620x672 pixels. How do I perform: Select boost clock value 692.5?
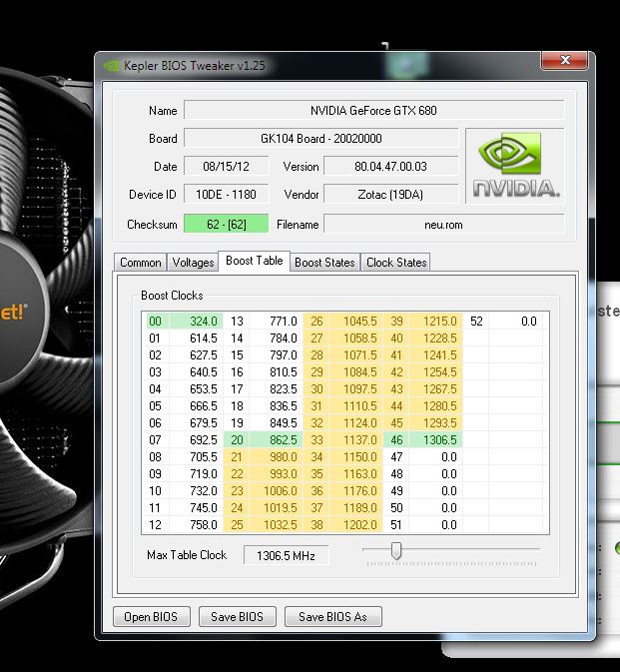tap(197, 439)
